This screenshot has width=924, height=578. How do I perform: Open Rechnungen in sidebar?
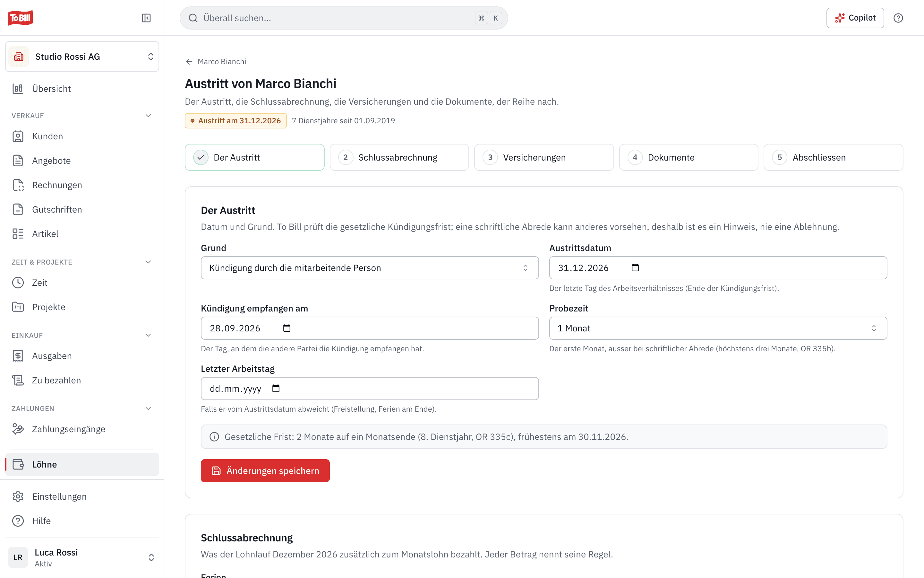pyautogui.click(x=82, y=185)
